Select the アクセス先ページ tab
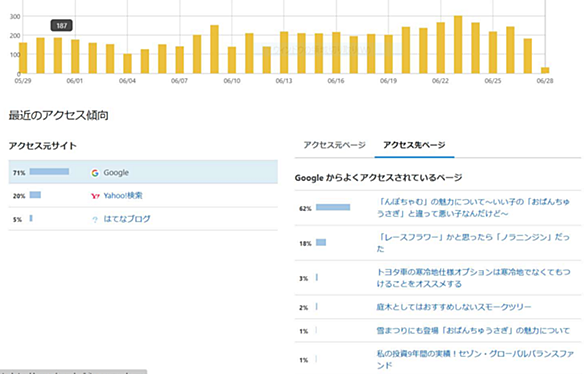The image size is (586, 374). coord(414,145)
